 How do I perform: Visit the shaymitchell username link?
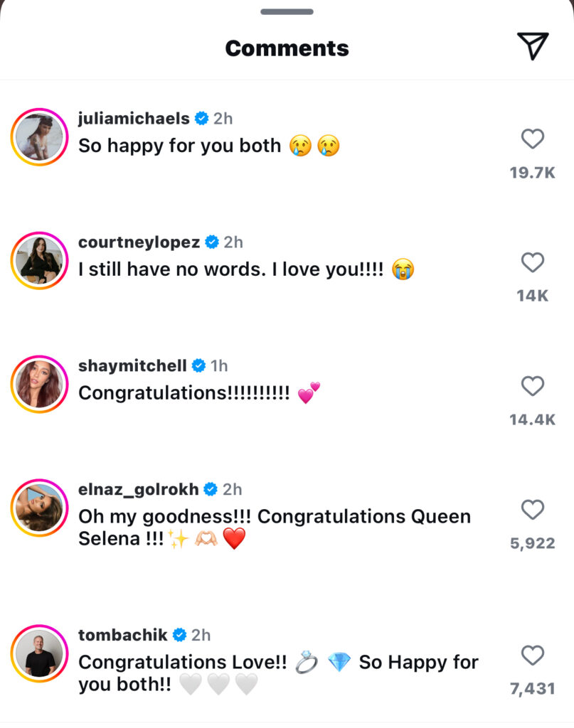pyautogui.click(x=132, y=365)
